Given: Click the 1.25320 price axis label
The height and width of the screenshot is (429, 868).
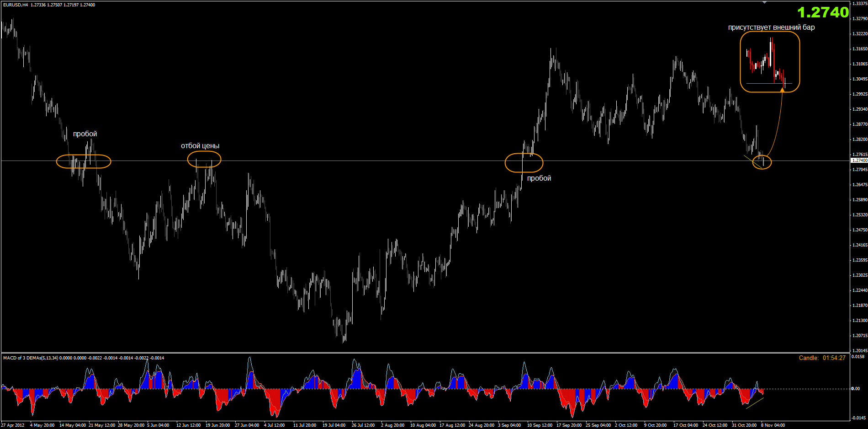Looking at the screenshot, I should pyautogui.click(x=860, y=215).
